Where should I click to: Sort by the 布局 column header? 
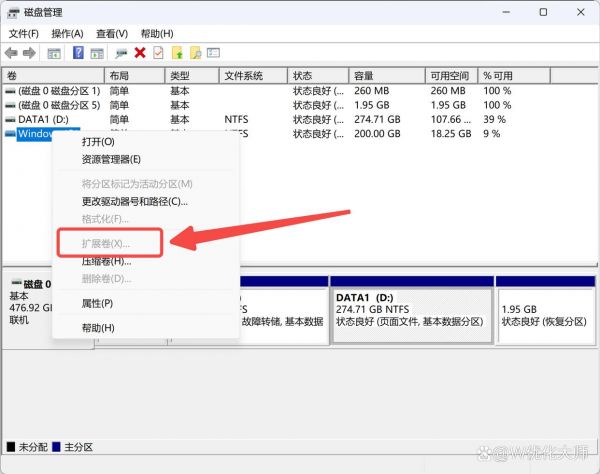[x=135, y=76]
